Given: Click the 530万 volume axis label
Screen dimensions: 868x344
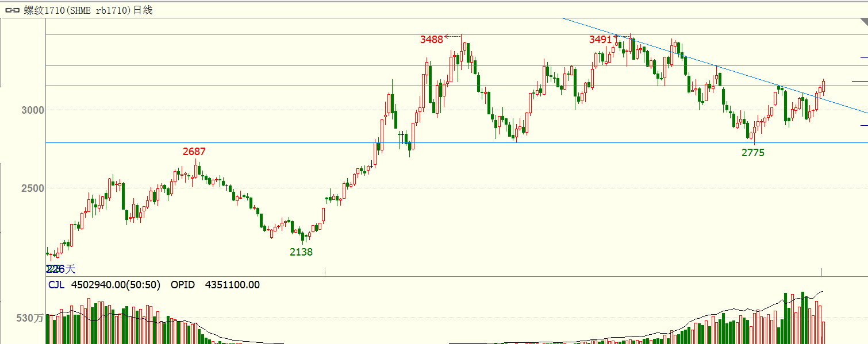Looking at the screenshot, I should (30, 318).
